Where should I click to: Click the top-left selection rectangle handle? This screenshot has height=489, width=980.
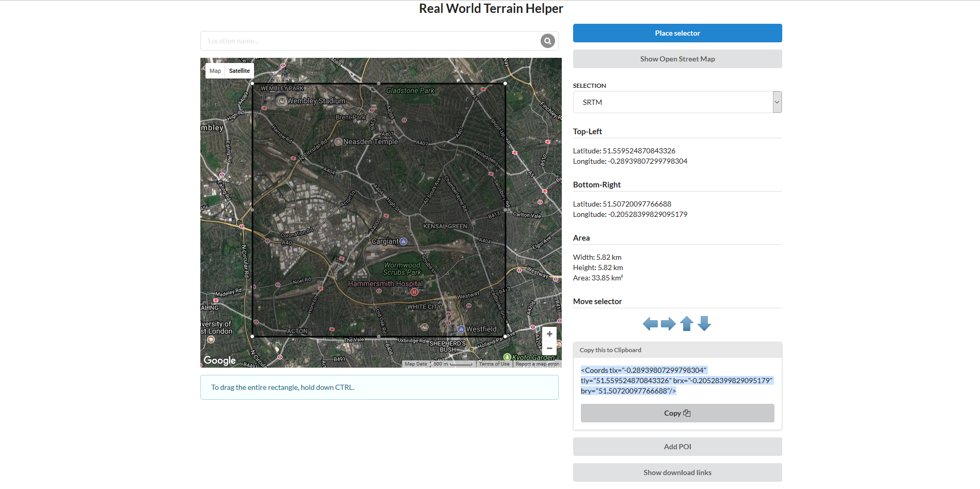(x=252, y=83)
